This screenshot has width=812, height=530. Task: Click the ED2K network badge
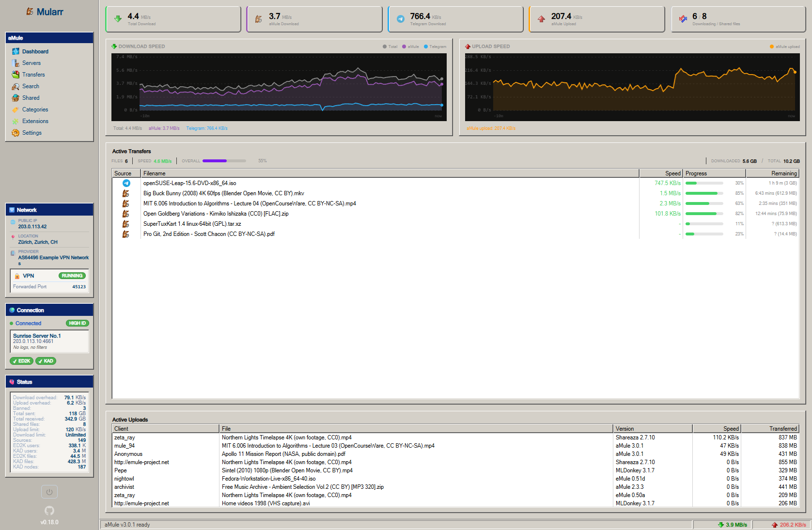[x=22, y=361]
